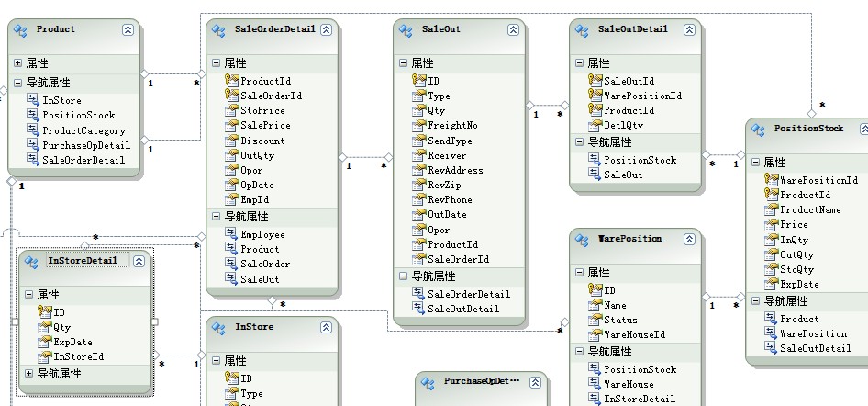The width and height of the screenshot is (868, 406).
Task: Collapse the SaleOutDetail entity chevron button
Action: pyautogui.click(x=689, y=30)
